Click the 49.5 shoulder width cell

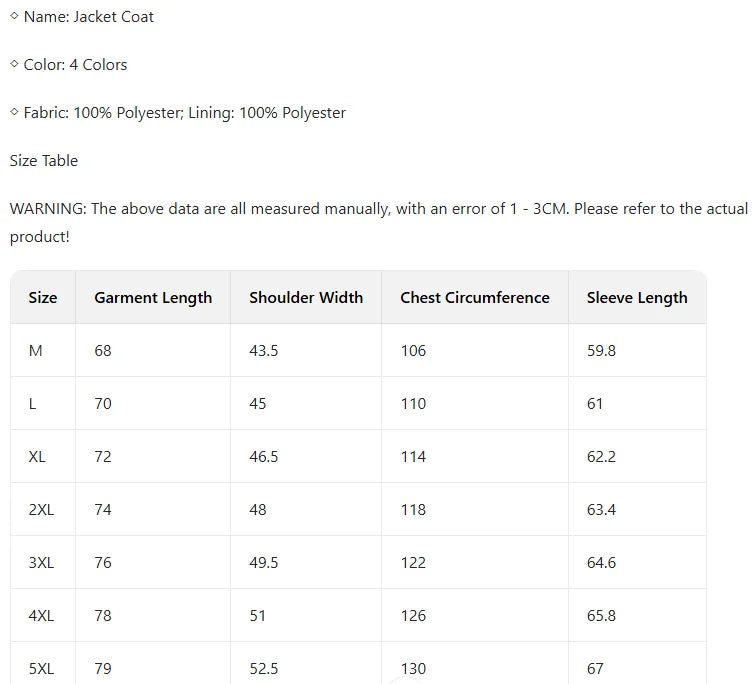(264, 562)
